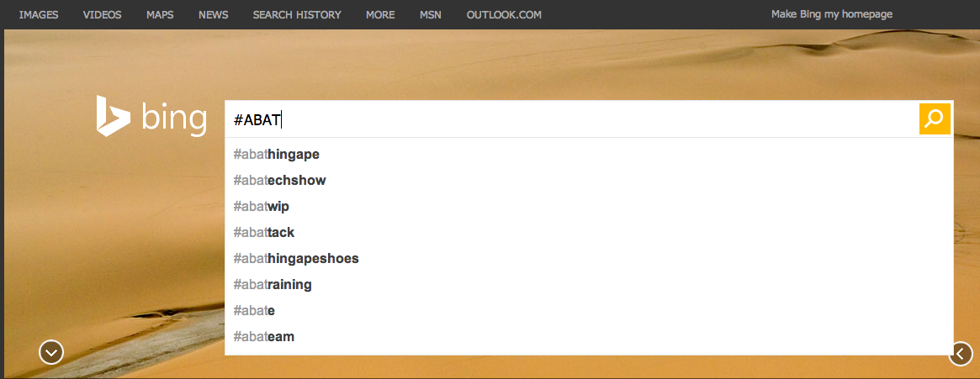Select the #abatraining suggestion
The width and height of the screenshot is (980, 379).
tap(589, 285)
